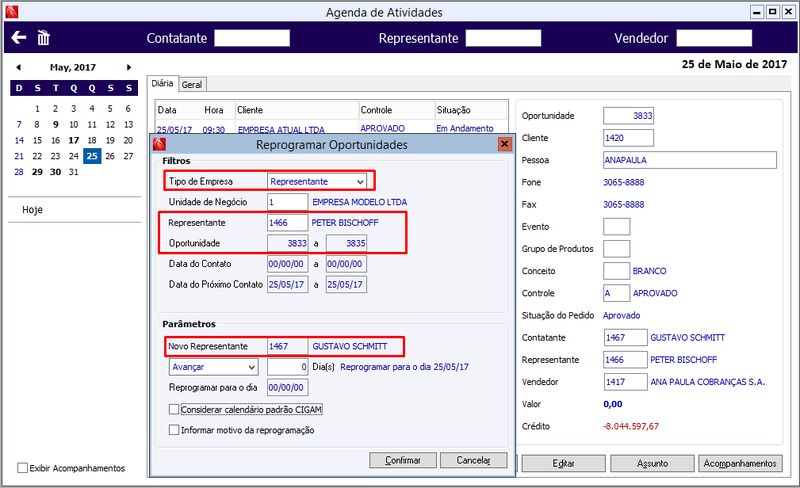This screenshot has width=800, height=488.
Task: Click Pessoa field ANAPAULA
Action: coord(690,160)
